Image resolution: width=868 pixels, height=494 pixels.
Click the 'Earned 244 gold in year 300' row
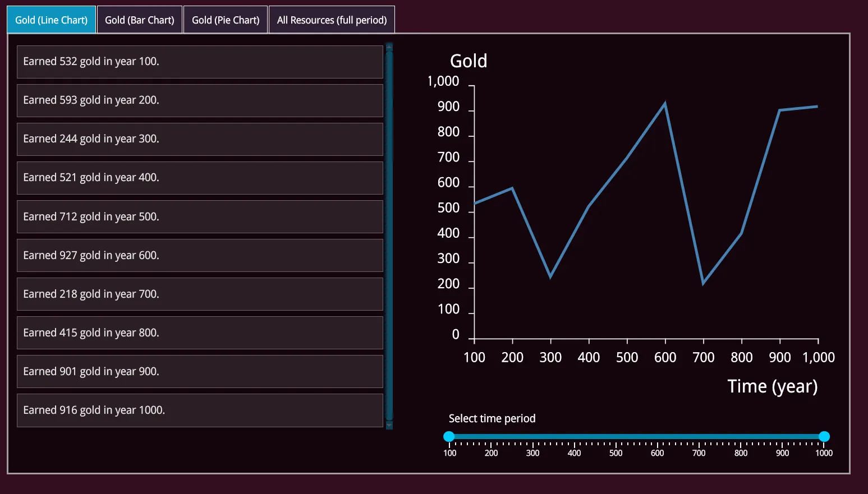click(x=200, y=139)
